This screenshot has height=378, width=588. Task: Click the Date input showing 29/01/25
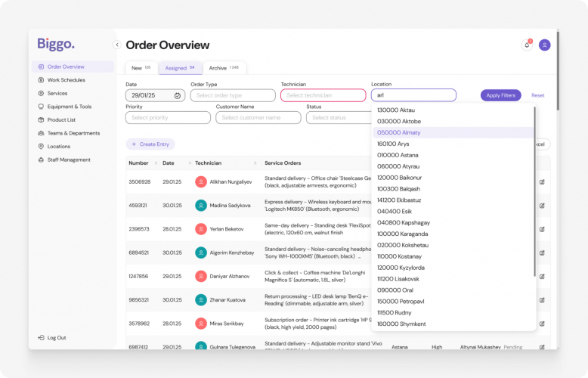tap(155, 95)
